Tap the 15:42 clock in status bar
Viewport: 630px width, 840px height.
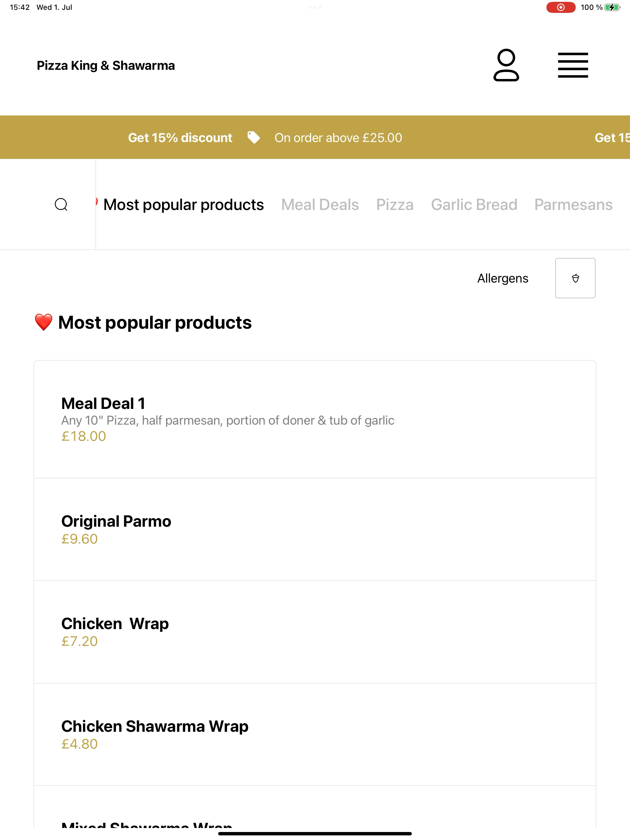(x=20, y=7)
